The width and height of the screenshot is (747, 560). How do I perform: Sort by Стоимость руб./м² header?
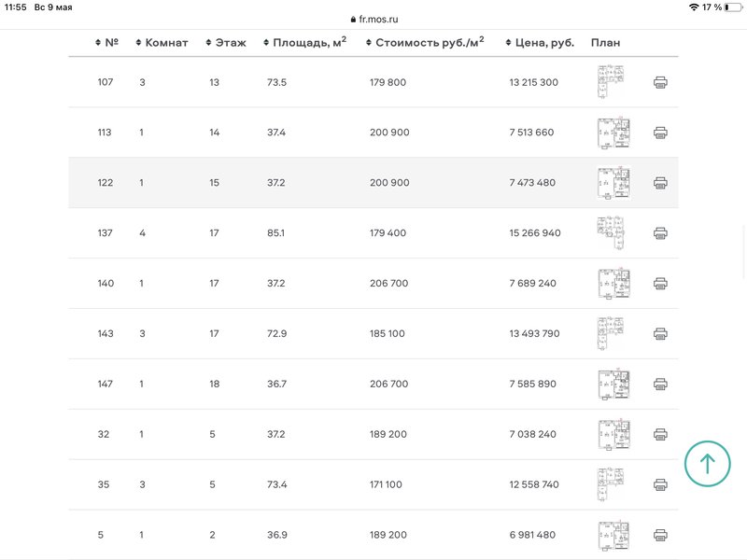(x=425, y=42)
